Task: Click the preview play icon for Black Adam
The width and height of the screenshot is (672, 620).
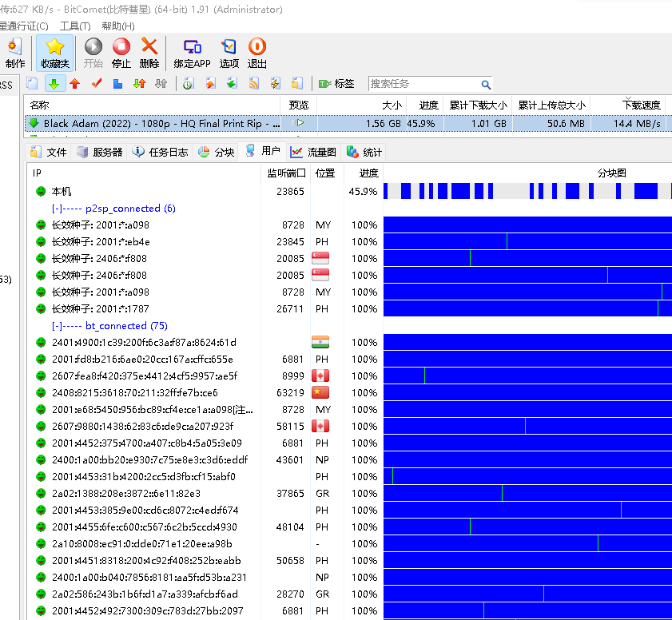Action: 298,123
